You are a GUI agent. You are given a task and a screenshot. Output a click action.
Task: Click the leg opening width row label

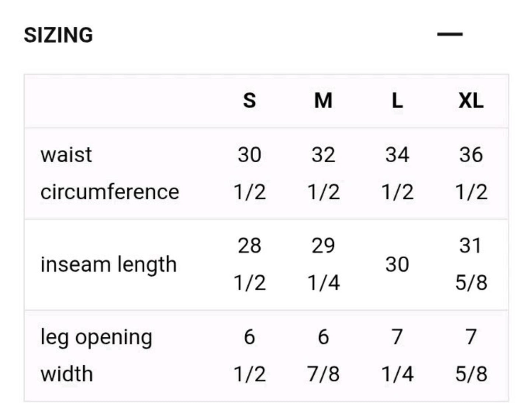coord(96,356)
